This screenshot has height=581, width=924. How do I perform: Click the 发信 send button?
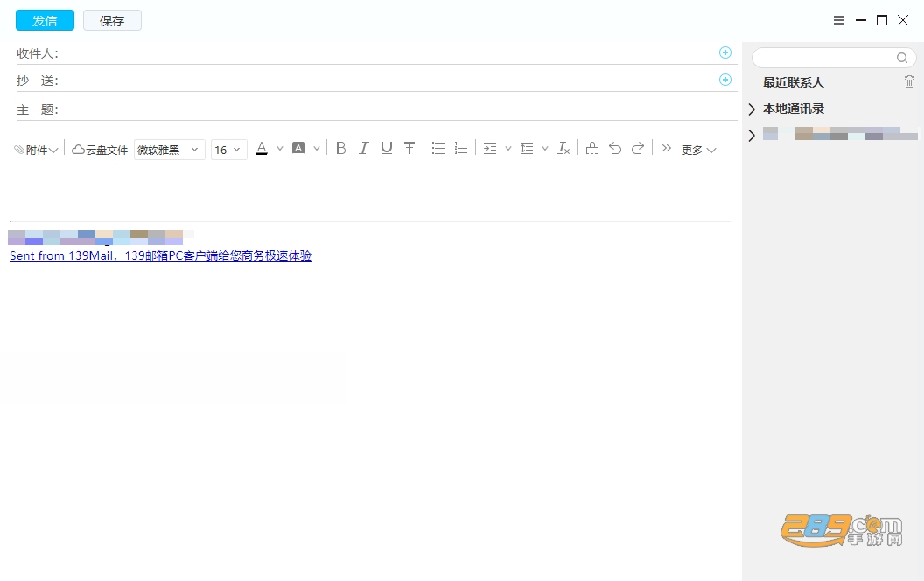click(45, 21)
